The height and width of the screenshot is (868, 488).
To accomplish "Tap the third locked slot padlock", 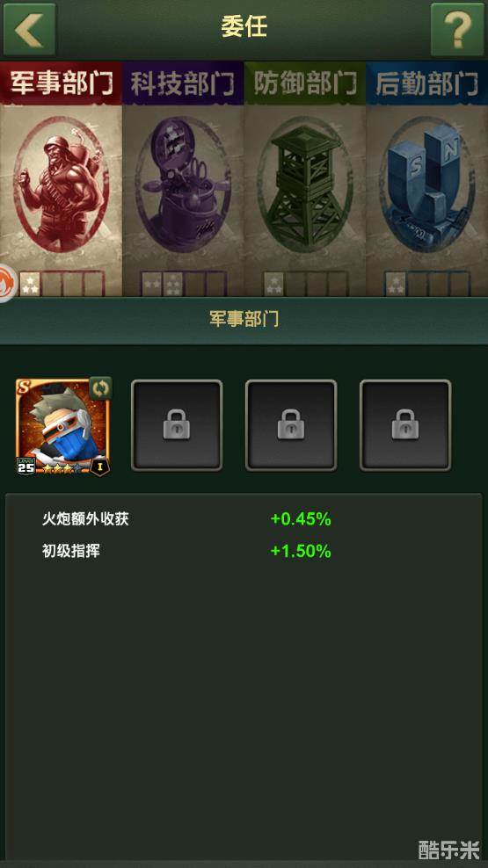I will pyautogui.click(x=405, y=424).
